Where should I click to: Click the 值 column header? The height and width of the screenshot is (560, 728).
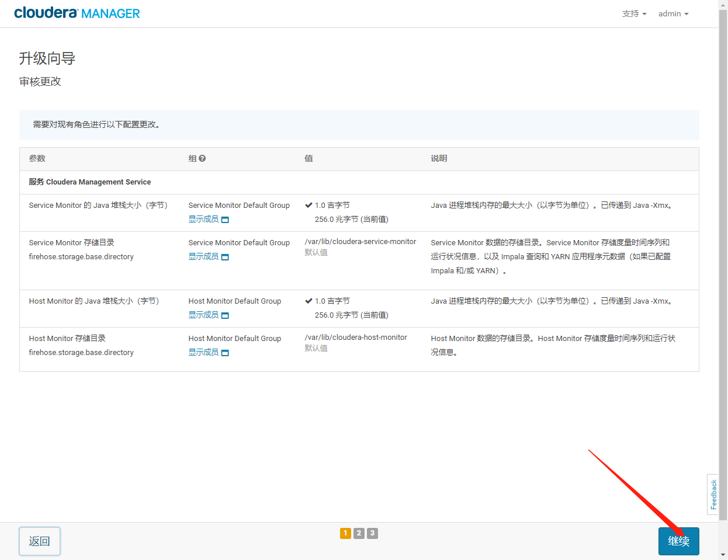click(309, 158)
